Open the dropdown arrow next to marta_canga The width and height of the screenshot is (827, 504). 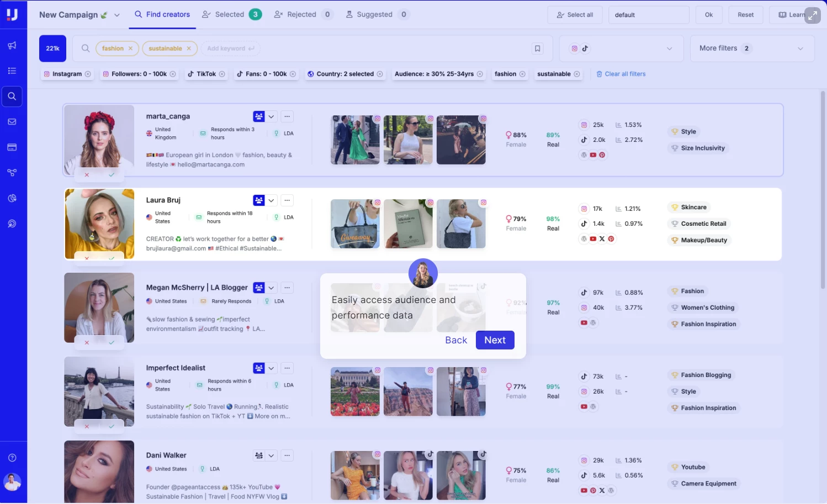coord(272,116)
